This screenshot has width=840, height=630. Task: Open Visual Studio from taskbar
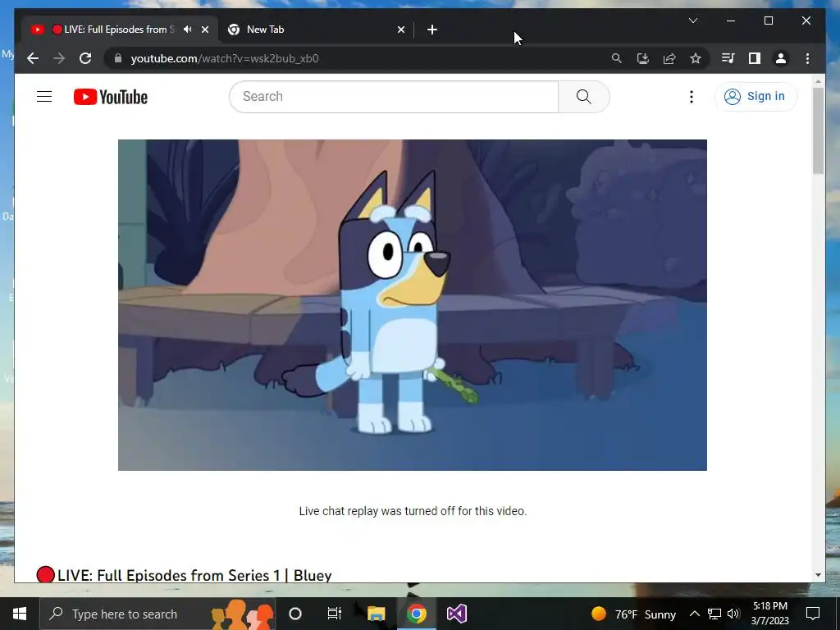coord(457,614)
